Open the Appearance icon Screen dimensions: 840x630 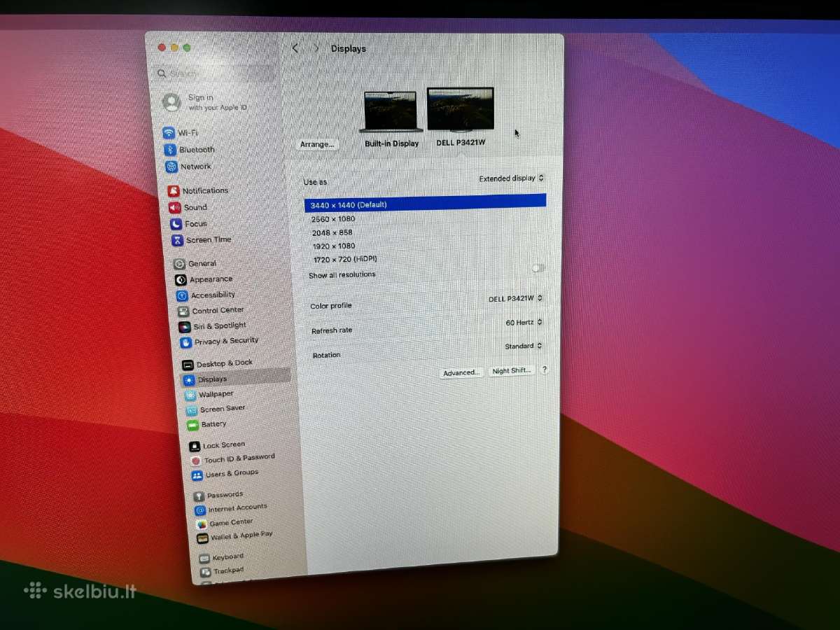(x=181, y=280)
